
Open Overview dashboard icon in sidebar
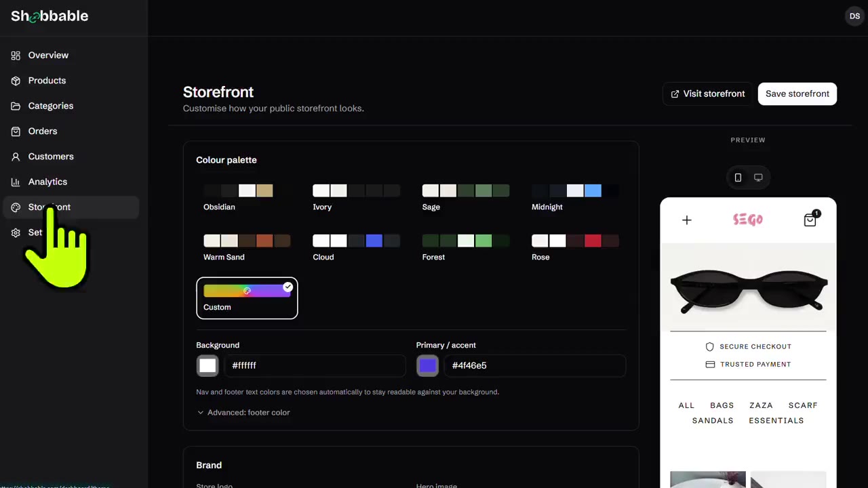coord(16,56)
